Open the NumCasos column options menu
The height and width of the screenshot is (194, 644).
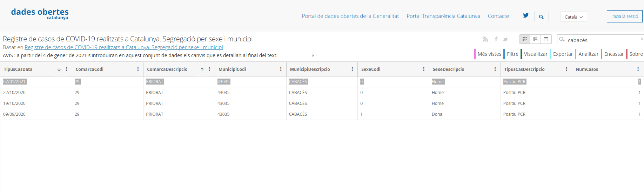click(x=638, y=69)
